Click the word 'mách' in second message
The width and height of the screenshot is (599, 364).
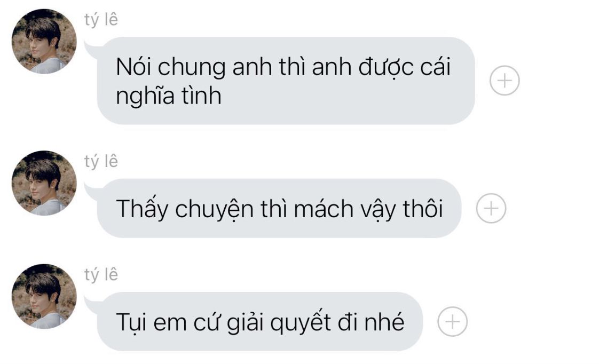pos(324,209)
